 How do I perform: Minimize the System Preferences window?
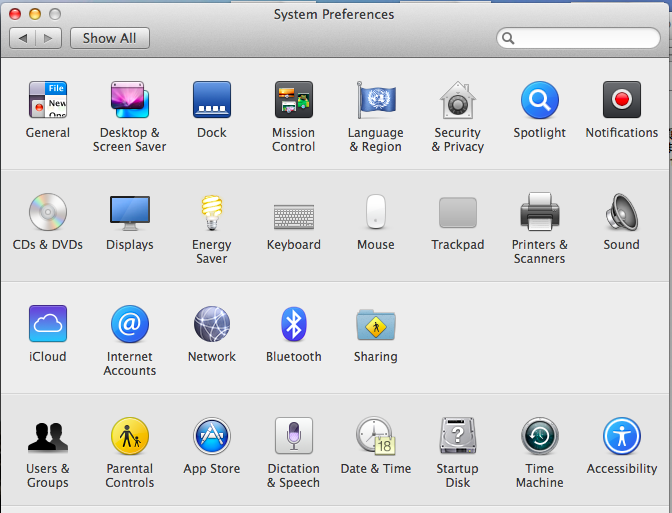(x=35, y=14)
